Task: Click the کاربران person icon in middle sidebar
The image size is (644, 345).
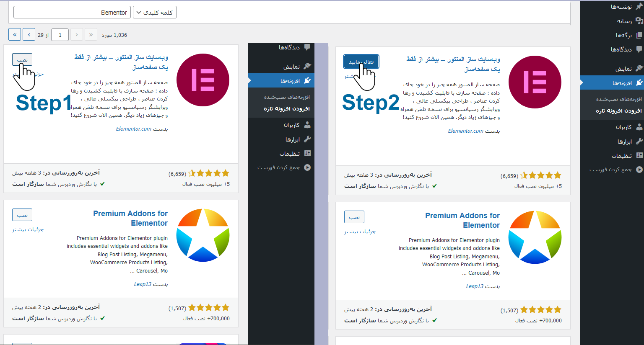Action: coord(307,125)
